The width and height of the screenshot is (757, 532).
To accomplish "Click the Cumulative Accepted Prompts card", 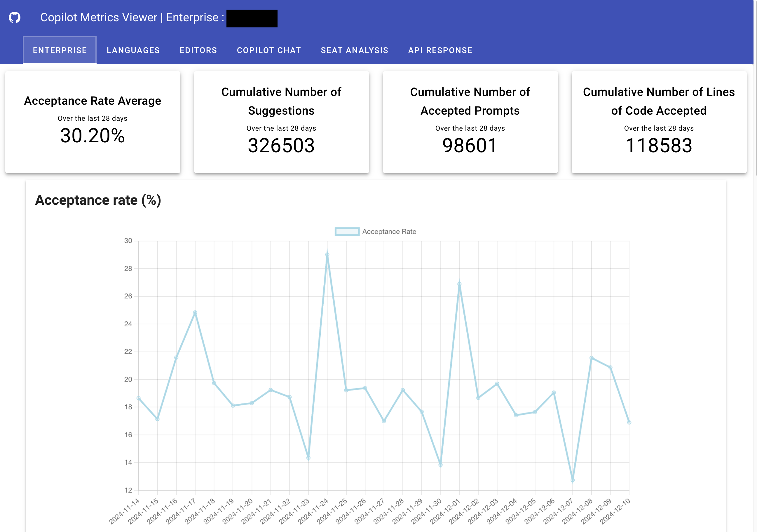I will pyautogui.click(x=470, y=122).
